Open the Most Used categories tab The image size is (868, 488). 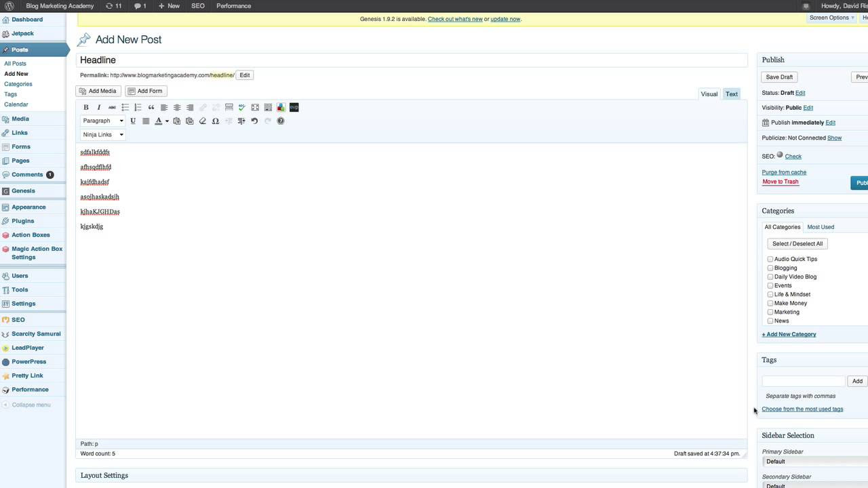(821, 227)
